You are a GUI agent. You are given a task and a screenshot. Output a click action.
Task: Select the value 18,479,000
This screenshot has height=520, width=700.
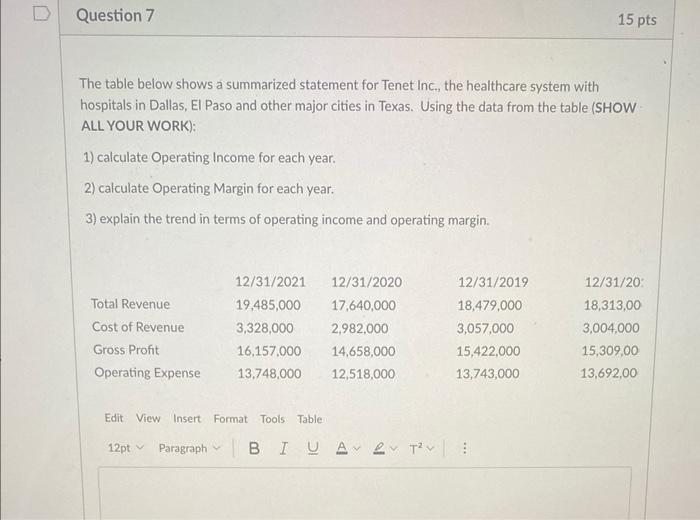[490, 305]
